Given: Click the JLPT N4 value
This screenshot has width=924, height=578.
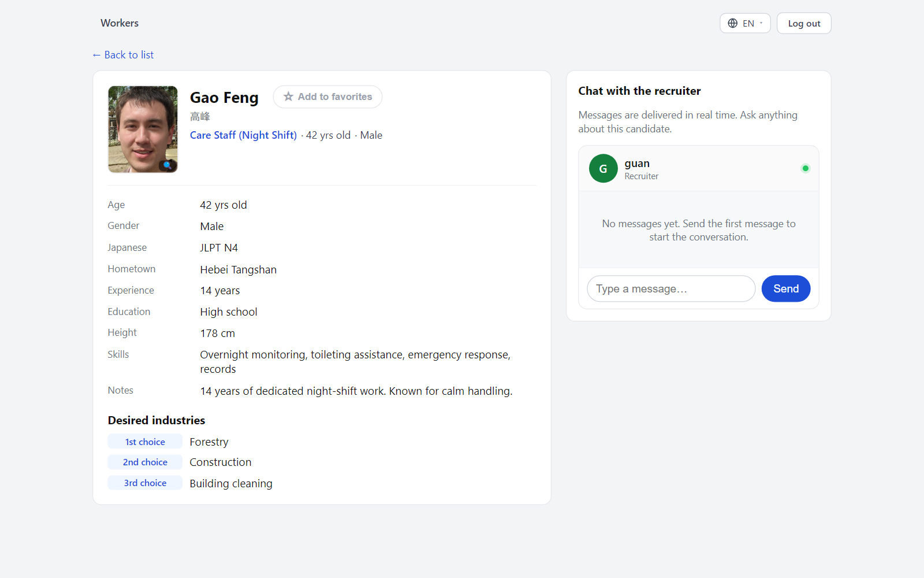Looking at the screenshot, I should [219, 248].
